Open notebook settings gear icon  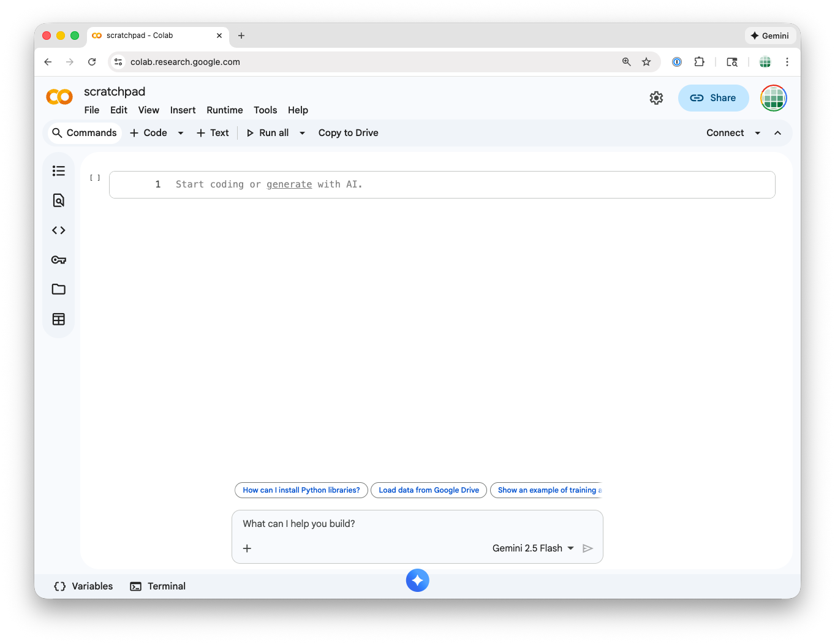coord(656,98)
